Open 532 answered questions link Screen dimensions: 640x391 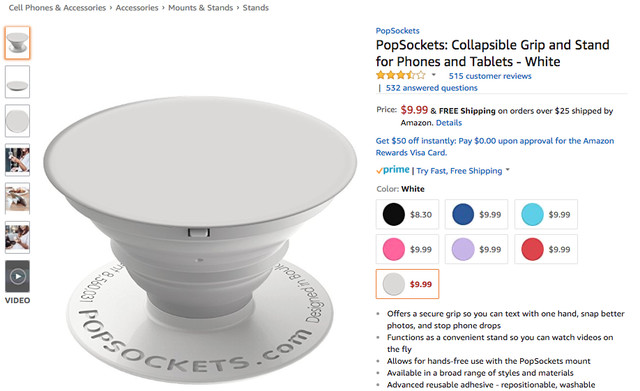click(431, 88)
